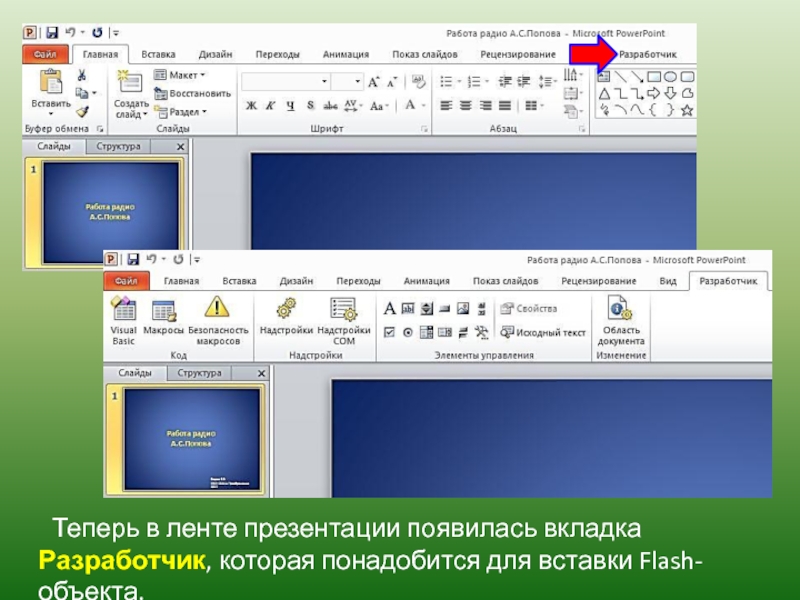Insert a Label control (letter A)
Viewport: 800px width, 600px height.
coord(389,308)
